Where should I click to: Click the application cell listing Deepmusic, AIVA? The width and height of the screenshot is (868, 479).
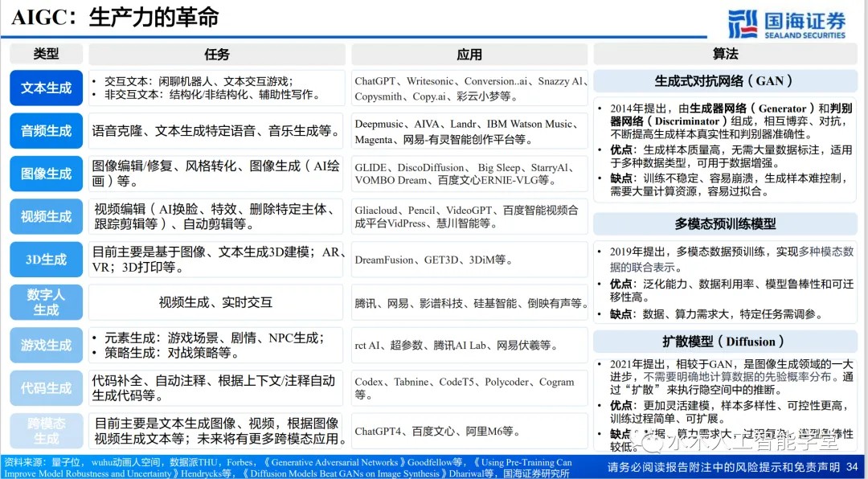point(469,131)
